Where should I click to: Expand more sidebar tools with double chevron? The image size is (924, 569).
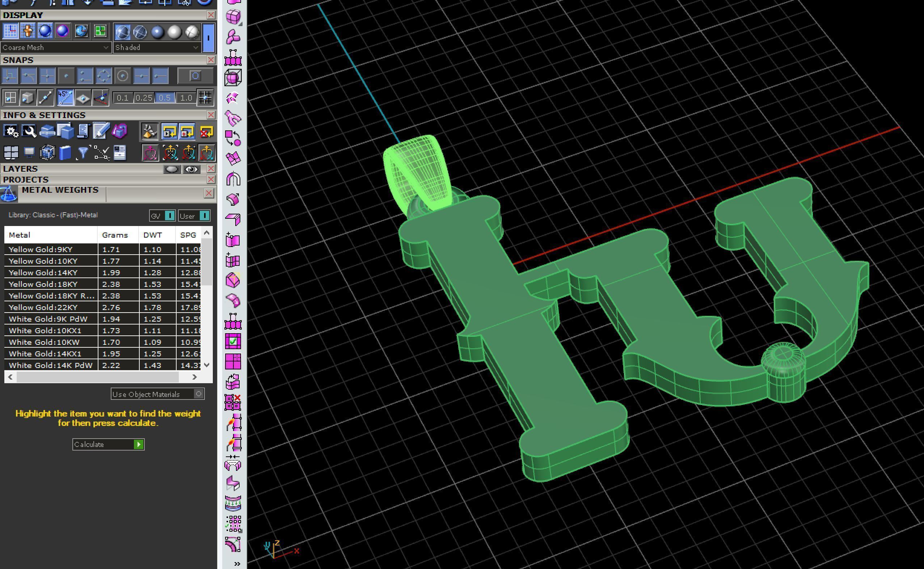pos(237,563)
